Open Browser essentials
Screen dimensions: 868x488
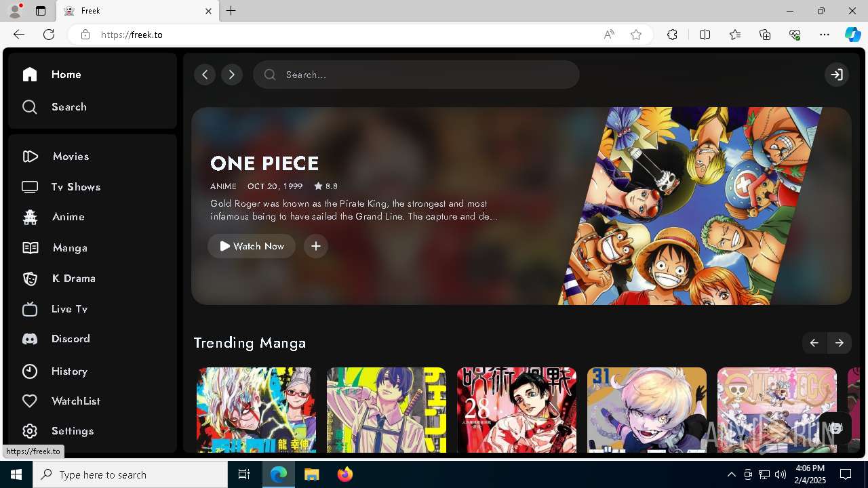tap(795, 35)
